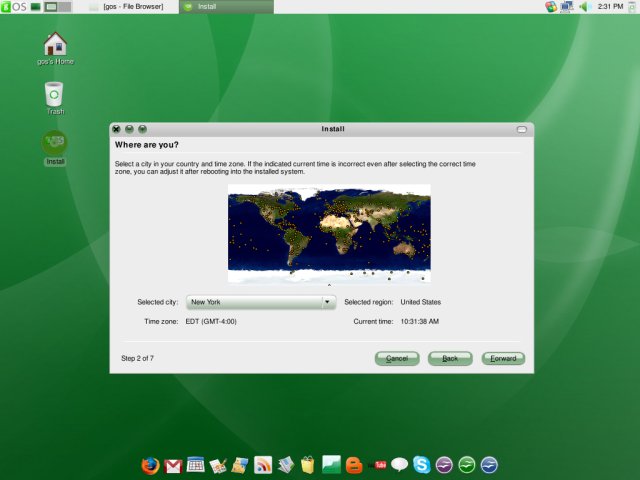Image resolution: width=640 pixels, height=480 pixels.
Task: Click the rightmost icon on the top panel
Action: [633, 7]
